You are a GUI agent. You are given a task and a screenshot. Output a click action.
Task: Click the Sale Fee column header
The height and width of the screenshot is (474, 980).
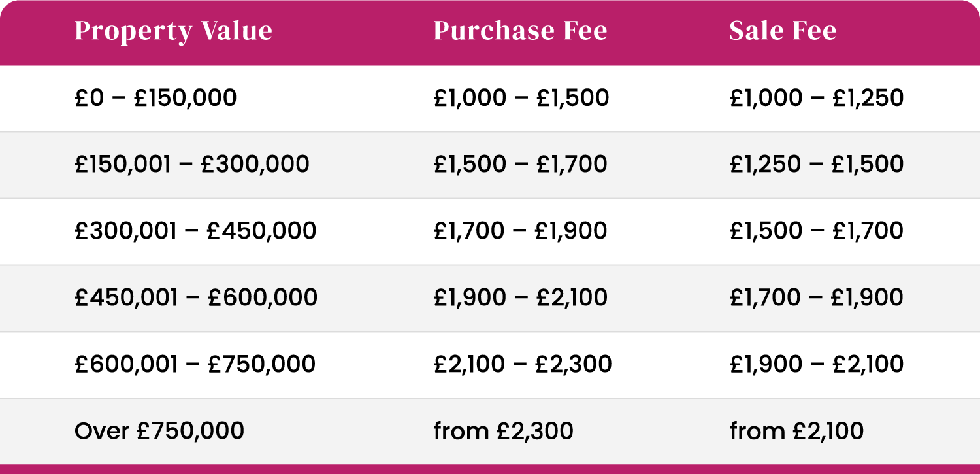(783, 31)
